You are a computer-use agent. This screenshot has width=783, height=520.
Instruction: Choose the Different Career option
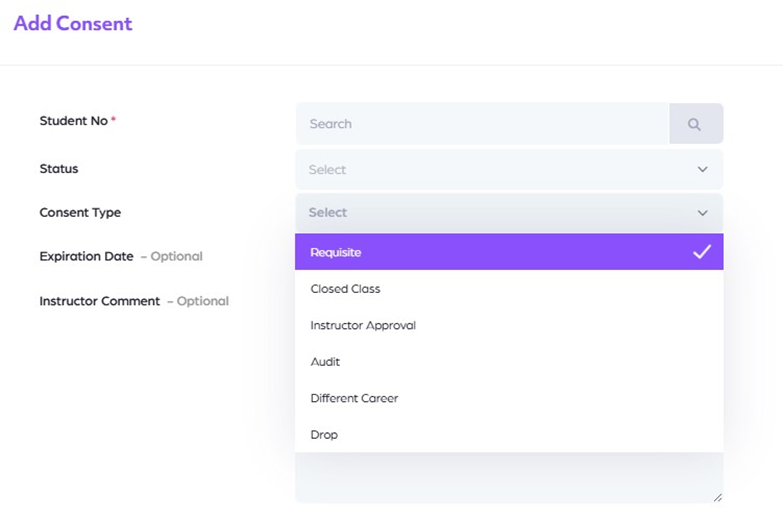[354, 398]
